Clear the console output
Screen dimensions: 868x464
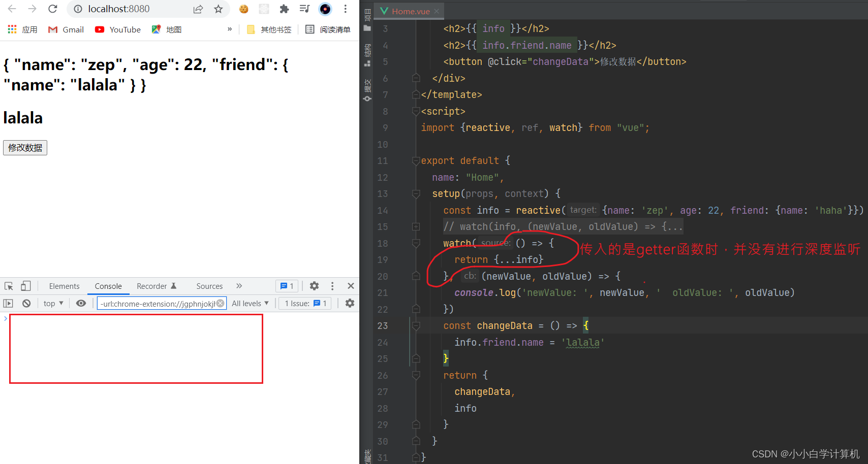pos(26,303)
